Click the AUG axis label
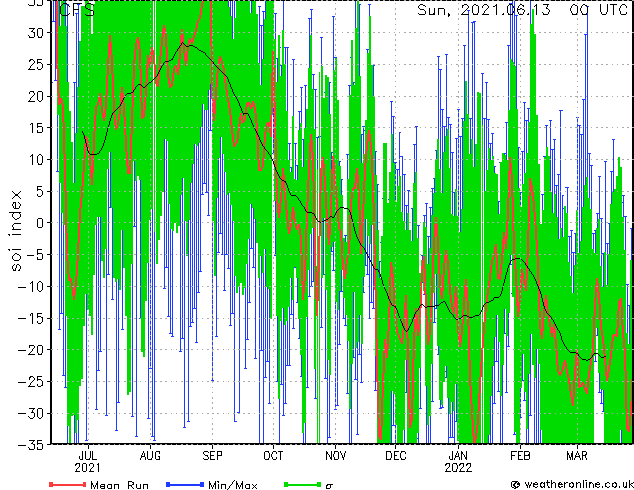 [x=150, y=456]
